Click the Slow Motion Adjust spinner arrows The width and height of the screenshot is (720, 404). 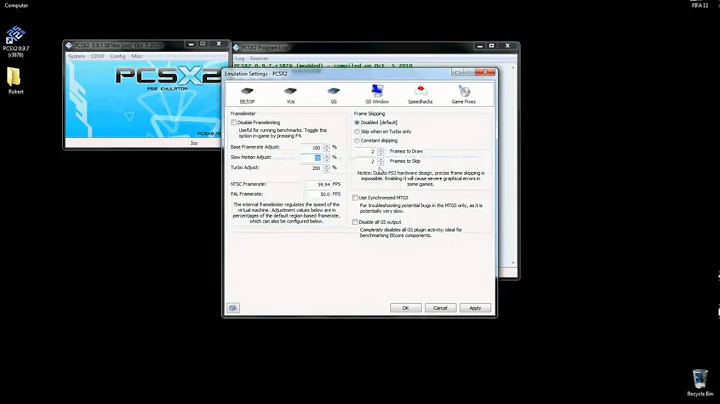point(326,157)
